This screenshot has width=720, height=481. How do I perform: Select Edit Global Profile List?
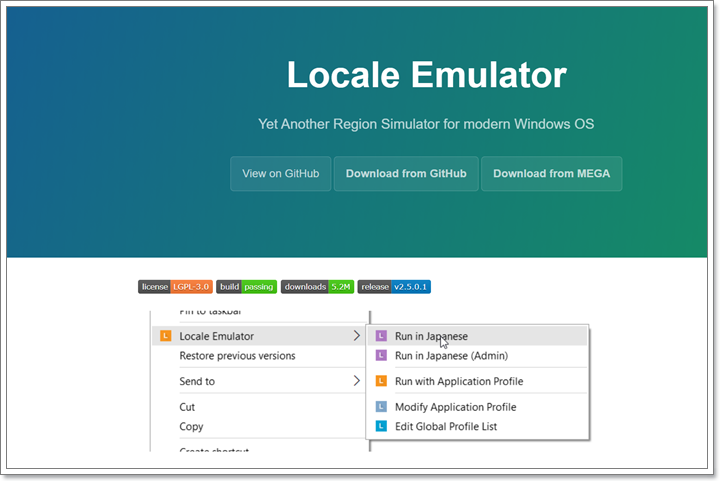478,426
